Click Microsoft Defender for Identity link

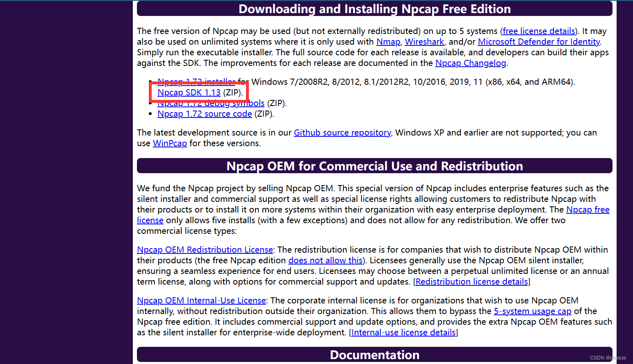tap(539, 41)
